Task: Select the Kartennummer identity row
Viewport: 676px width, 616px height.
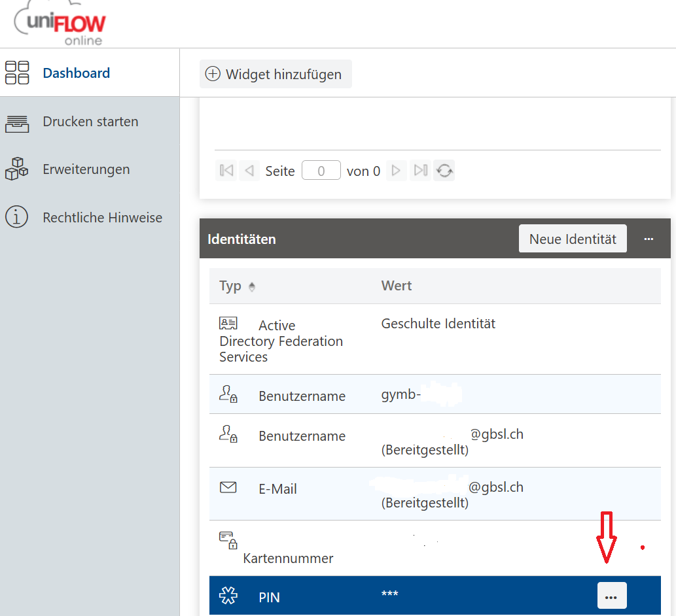Action: coord(435,548)
